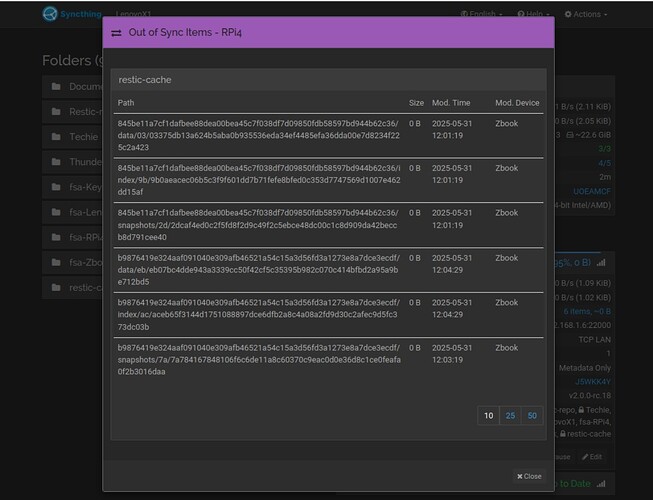The width and height of the screenshot is (653, 500).
Task: Select path ending b8d791cee40
Action: pos(257,225)
